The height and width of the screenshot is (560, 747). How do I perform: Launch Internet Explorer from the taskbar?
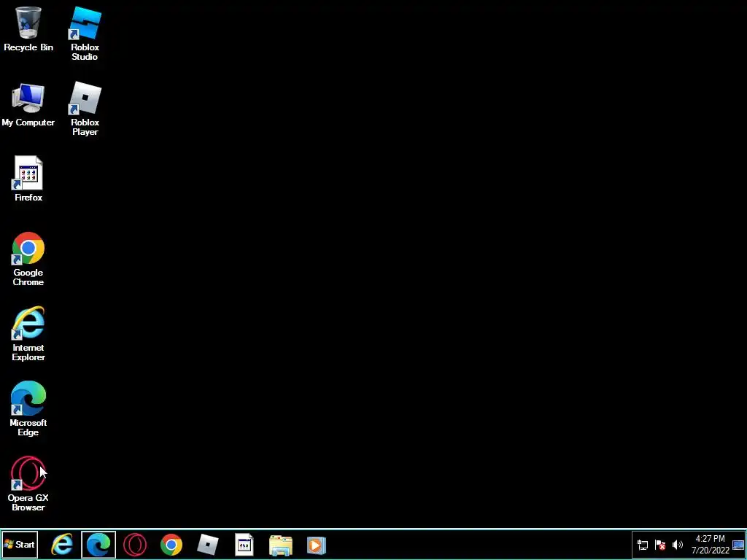tap(62, 544)
